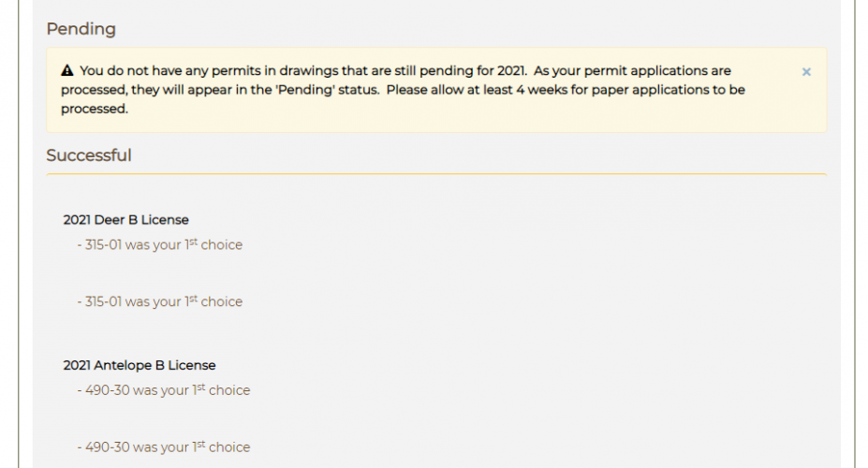Select the Successful section heading

pos(89,154)
